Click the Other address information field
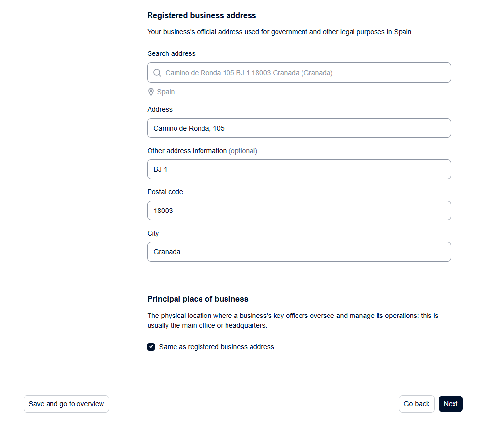 point(299,169)
